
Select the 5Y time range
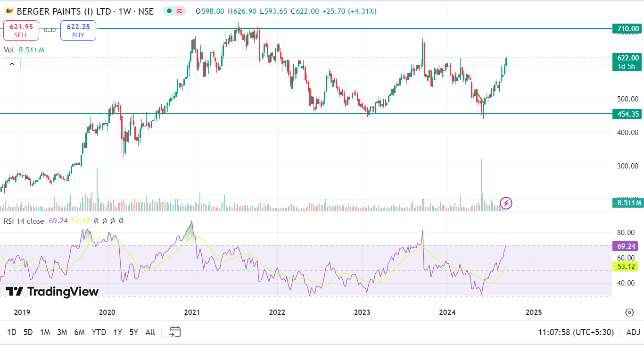point(134,332)
